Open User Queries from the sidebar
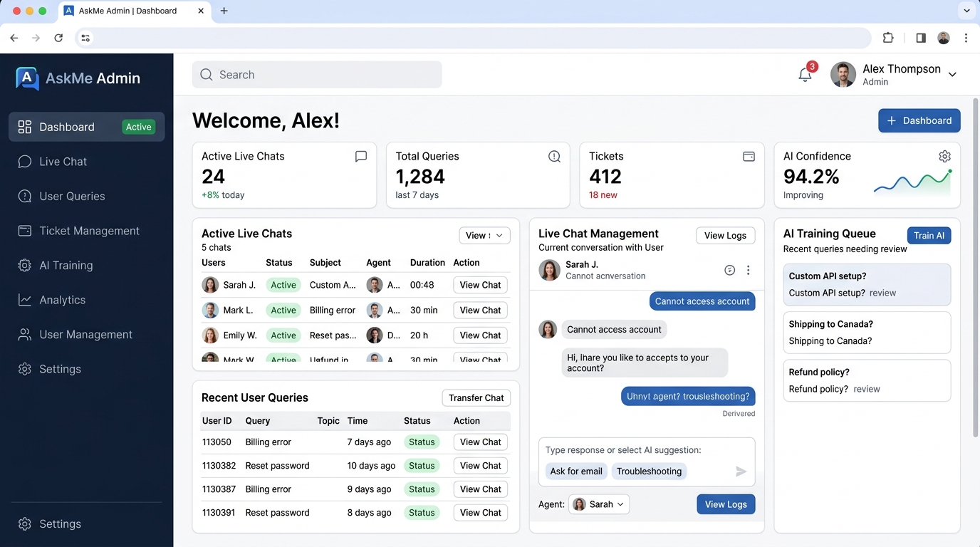This screenshot has height=547, width=980. pos(87,196)
